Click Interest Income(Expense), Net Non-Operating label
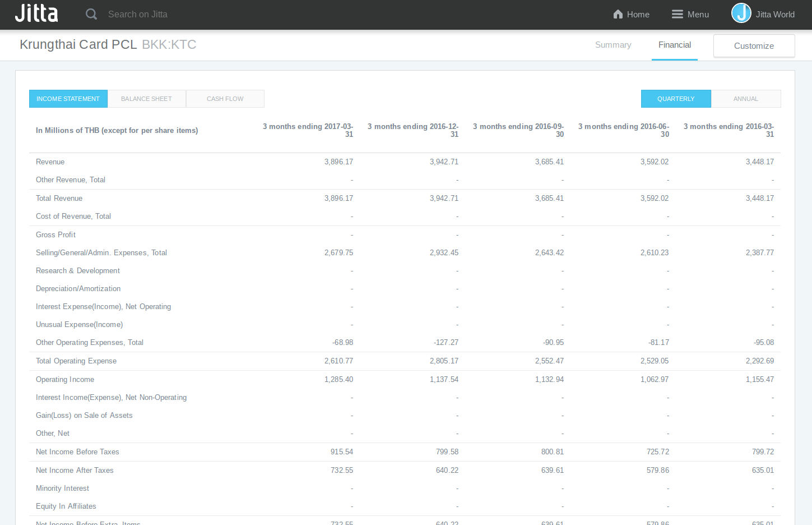 coord(111,398)
